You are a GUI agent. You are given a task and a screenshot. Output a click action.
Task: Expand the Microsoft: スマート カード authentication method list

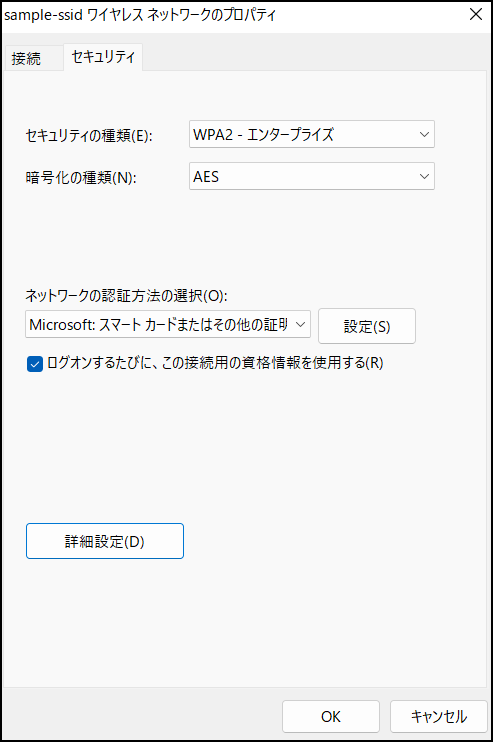point(167,324)
